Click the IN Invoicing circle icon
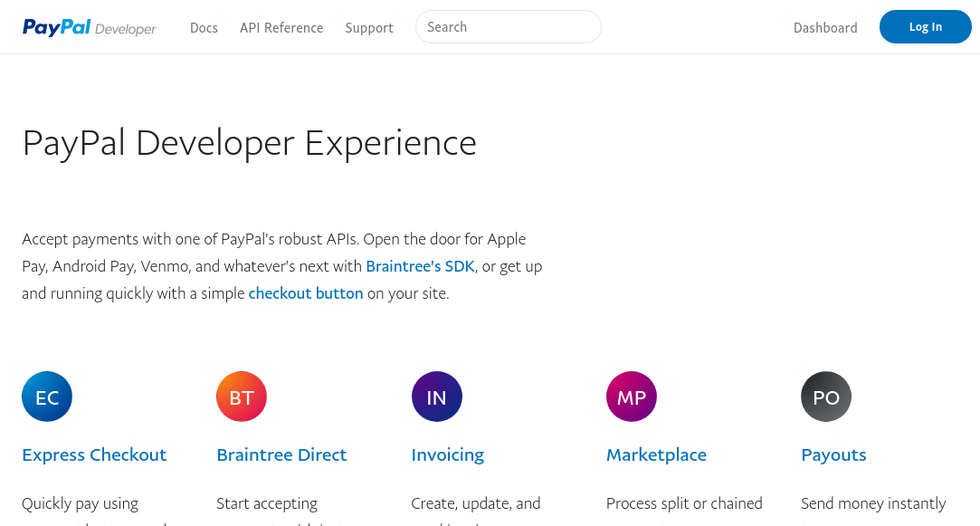 point(436,397)
